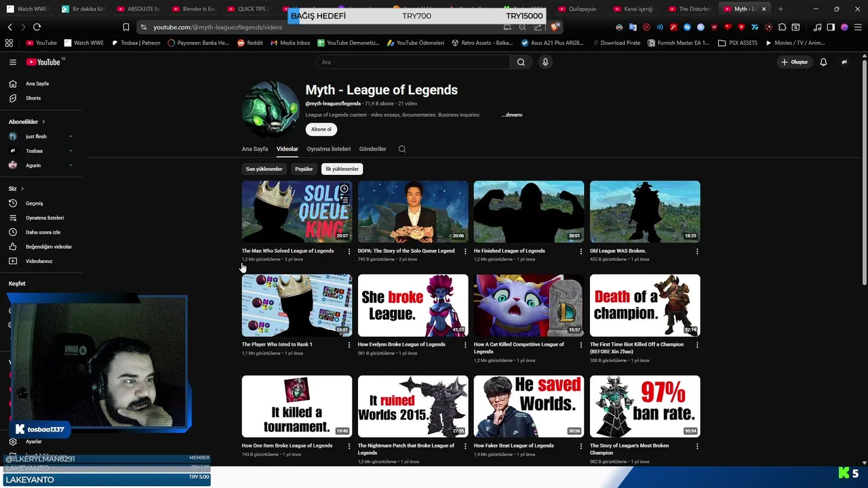
Task: Expand the Abonelikler subscriptions section
Action: point(26,122)
